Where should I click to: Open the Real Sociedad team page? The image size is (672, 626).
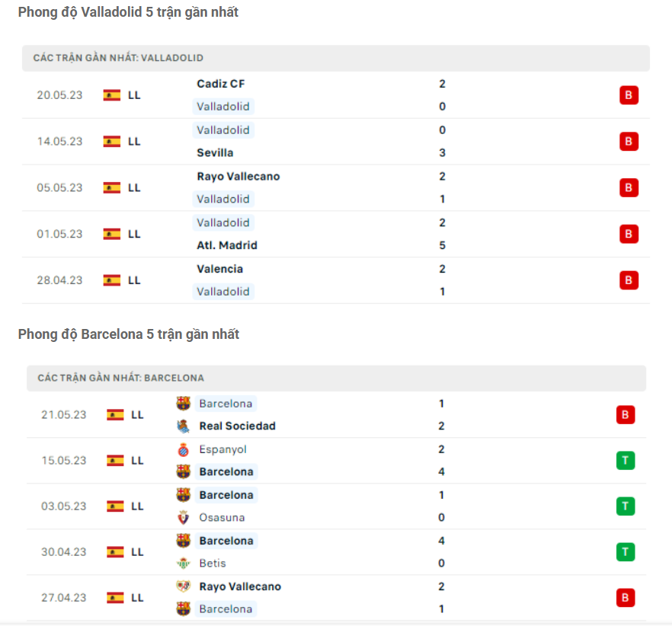click(239, 426)
